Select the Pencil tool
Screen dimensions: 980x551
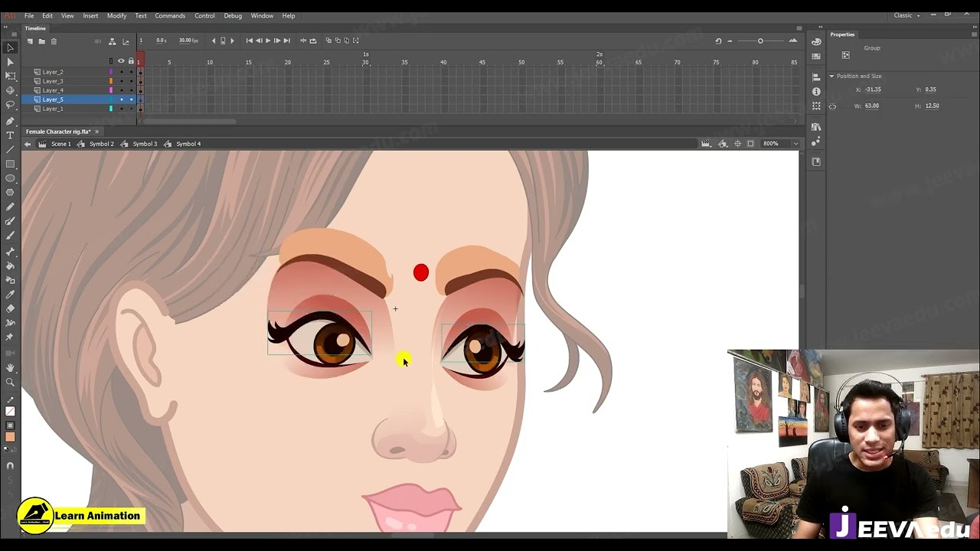(10, 207)
